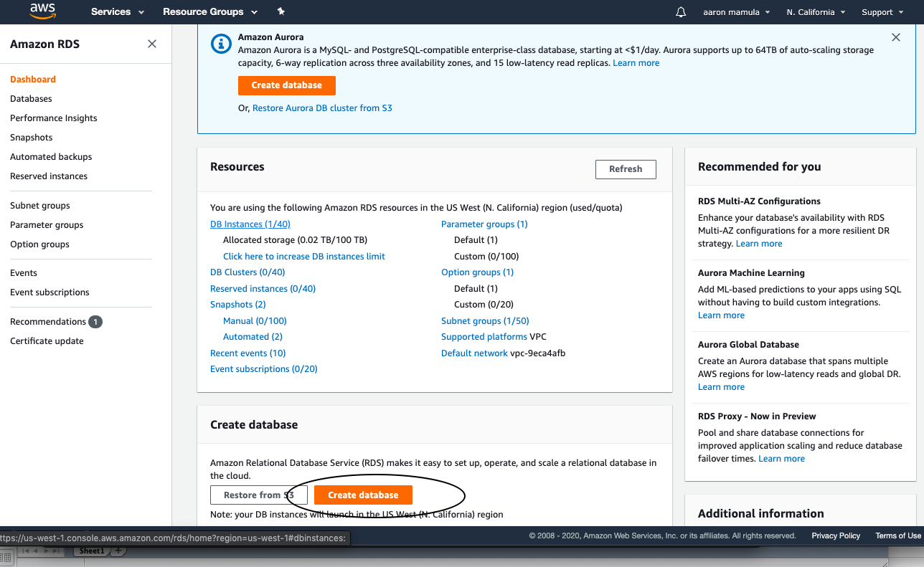Image resolution: width=924 pixels, height=567 pixels.
Task: Dismiss the Amazon Aurora info banner
Action: [896, 37]
